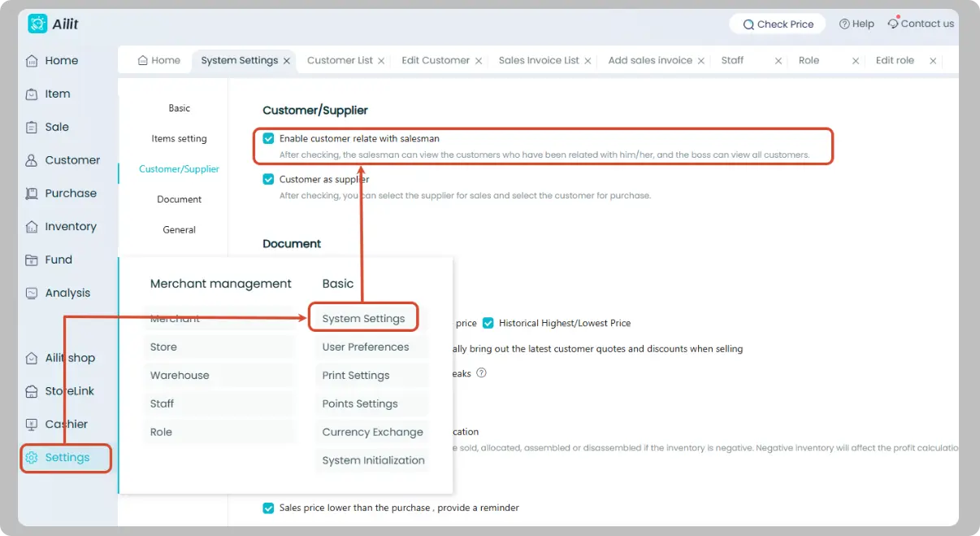
Task: Click the Help question mark icon
Action: [x=844, y=24]
